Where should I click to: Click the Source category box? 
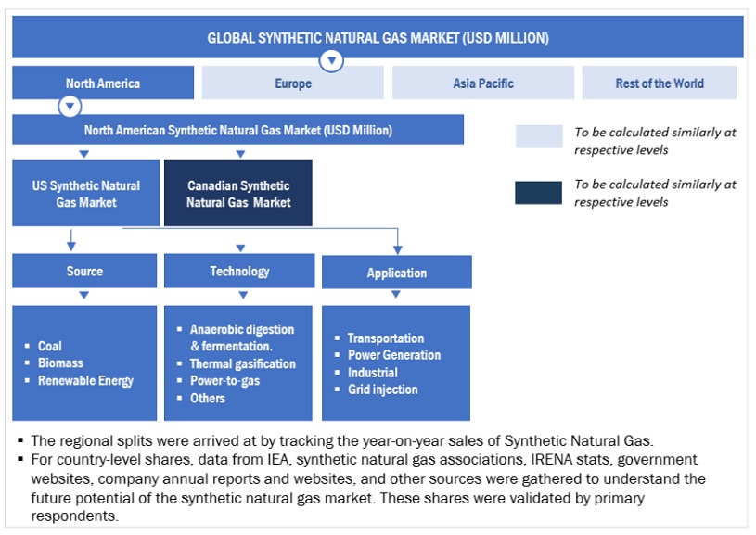coord(84,272)
